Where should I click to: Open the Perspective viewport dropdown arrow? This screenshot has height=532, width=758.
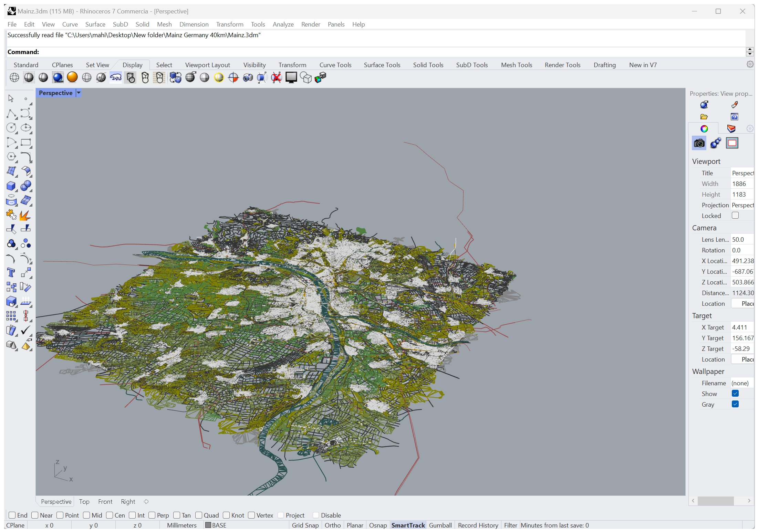79,93
